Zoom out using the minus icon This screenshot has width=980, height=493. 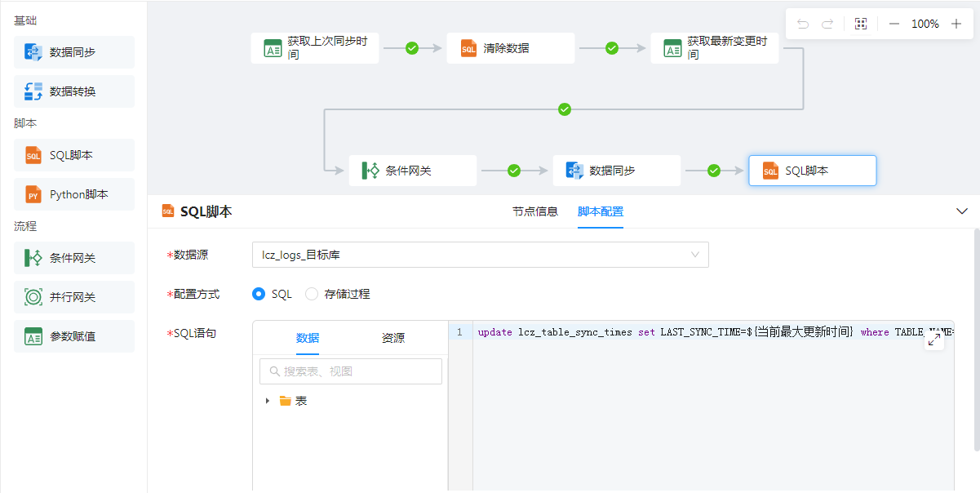(894, 24)
